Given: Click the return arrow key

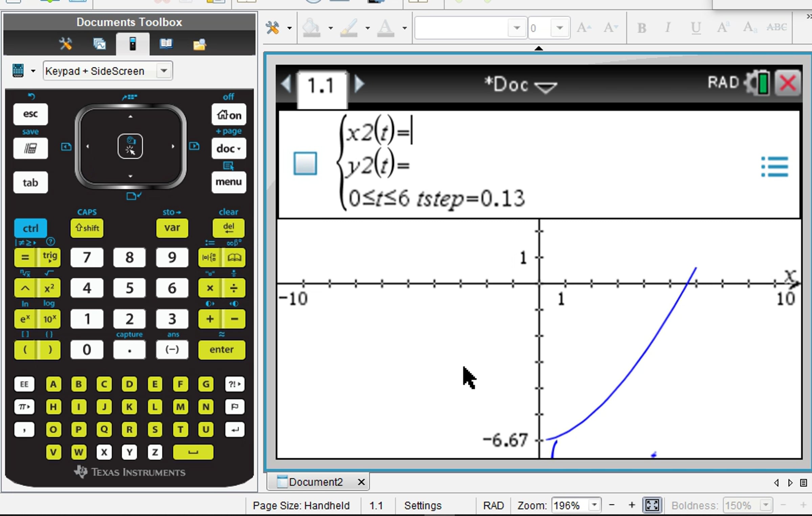Looking at the screenshot, I should pyautogui.click(x=234, y=430).
